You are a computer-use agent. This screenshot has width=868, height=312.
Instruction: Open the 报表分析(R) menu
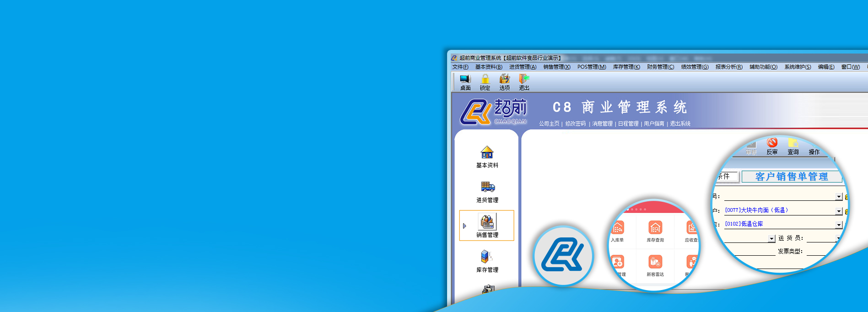pyautogui.click(x=729, y=67)
